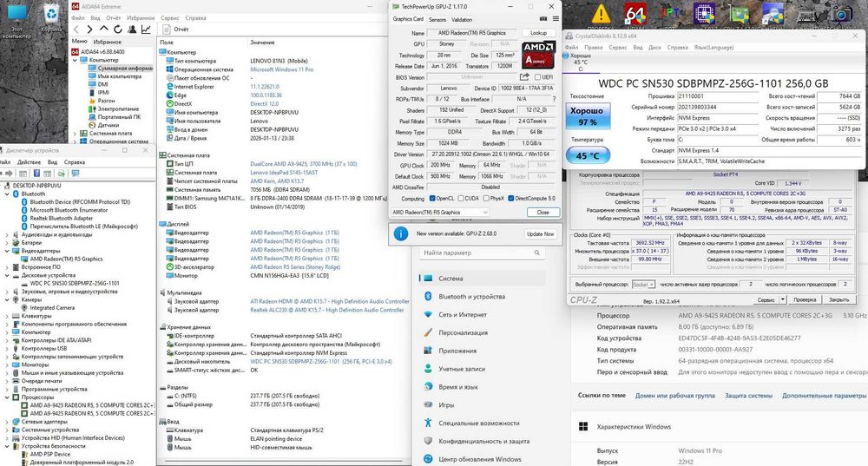This screenshot has width=868, height=466.
Task: Switch to Избранное tab in AIDA64 sidebar
Action: (x=108, y=42)
